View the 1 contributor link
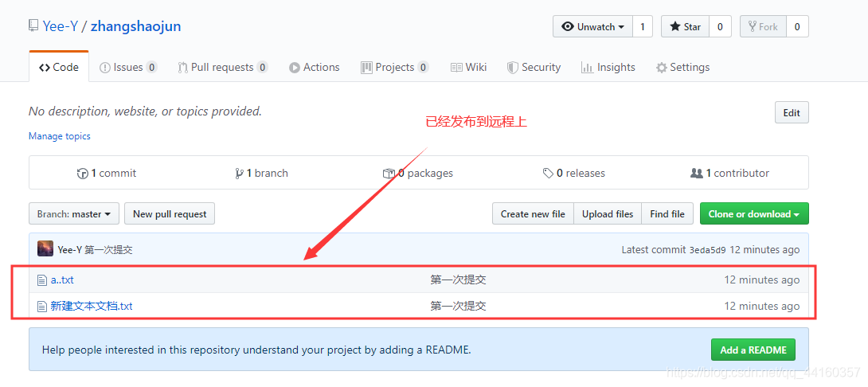 [729, 173]
